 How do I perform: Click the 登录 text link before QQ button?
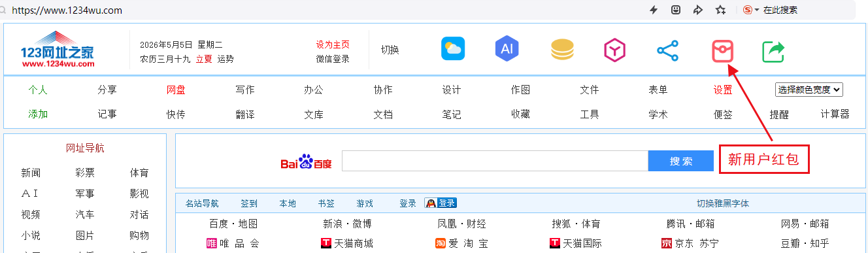(408, 203)
